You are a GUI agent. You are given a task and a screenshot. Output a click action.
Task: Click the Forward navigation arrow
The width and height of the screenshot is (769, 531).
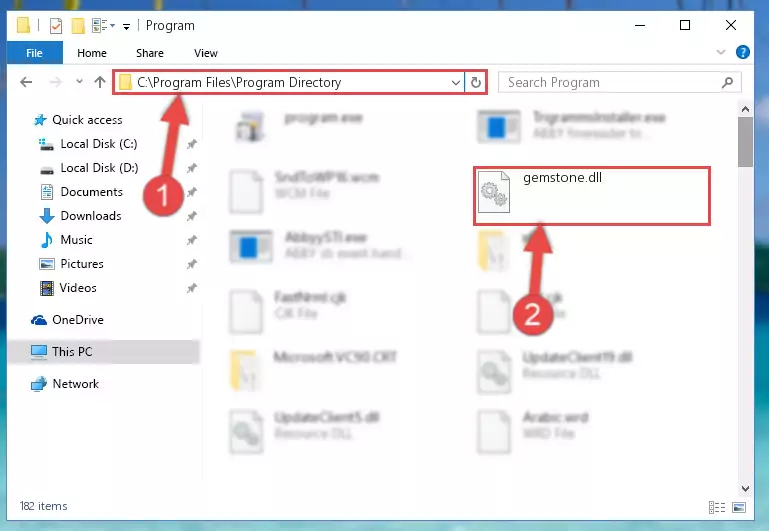pyautogui.click(x=55, y=82)
